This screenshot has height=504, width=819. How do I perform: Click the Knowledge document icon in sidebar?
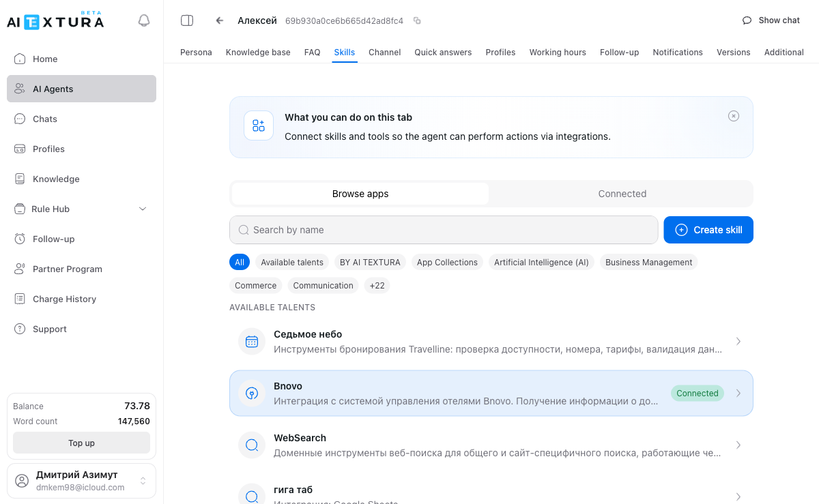point(20,179)
